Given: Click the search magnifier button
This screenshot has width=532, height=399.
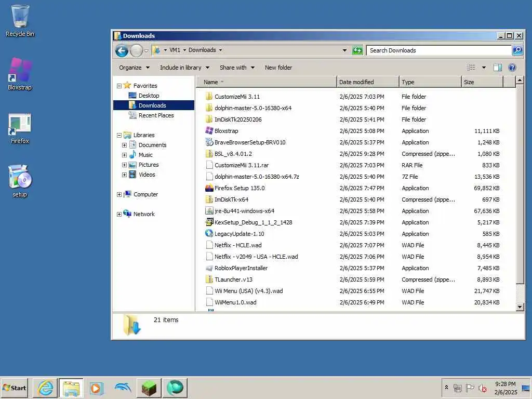Looking at the screenshot, I should point(517,50).
